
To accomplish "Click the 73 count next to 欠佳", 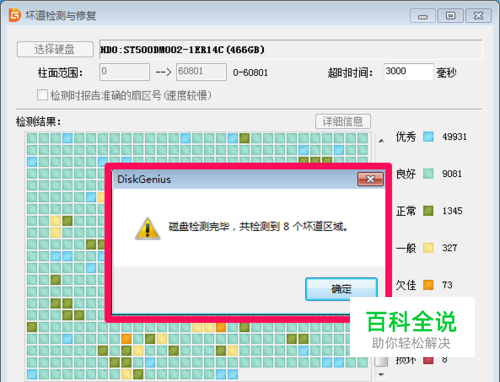I will [447, 285].
